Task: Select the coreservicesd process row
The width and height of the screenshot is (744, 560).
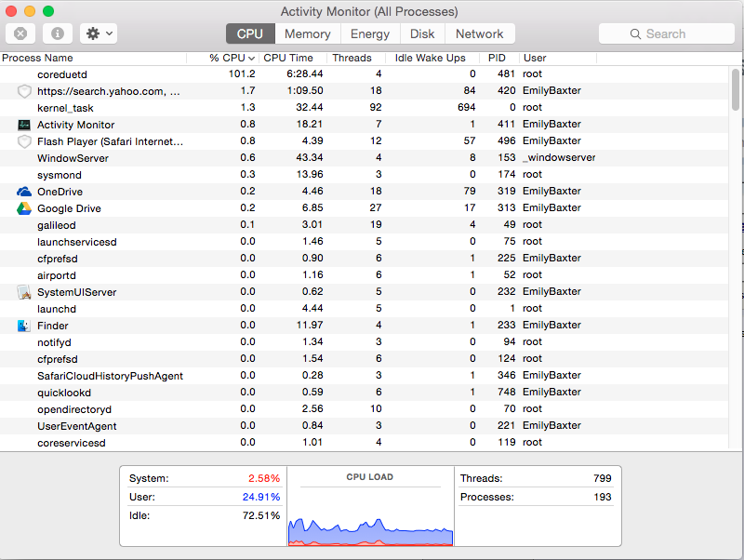Action: [x=364, y=442]
